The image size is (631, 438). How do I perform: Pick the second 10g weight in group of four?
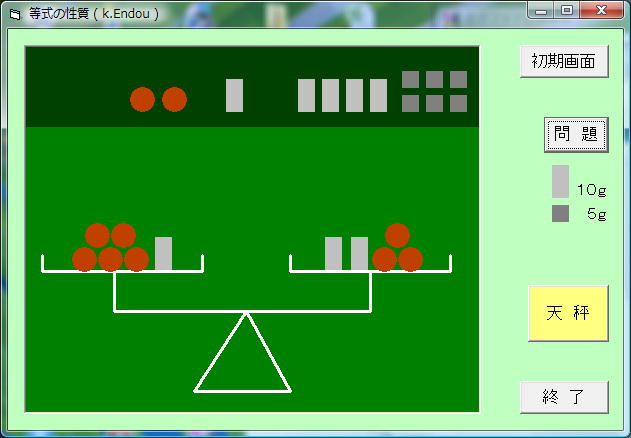(x=330, y=95)
